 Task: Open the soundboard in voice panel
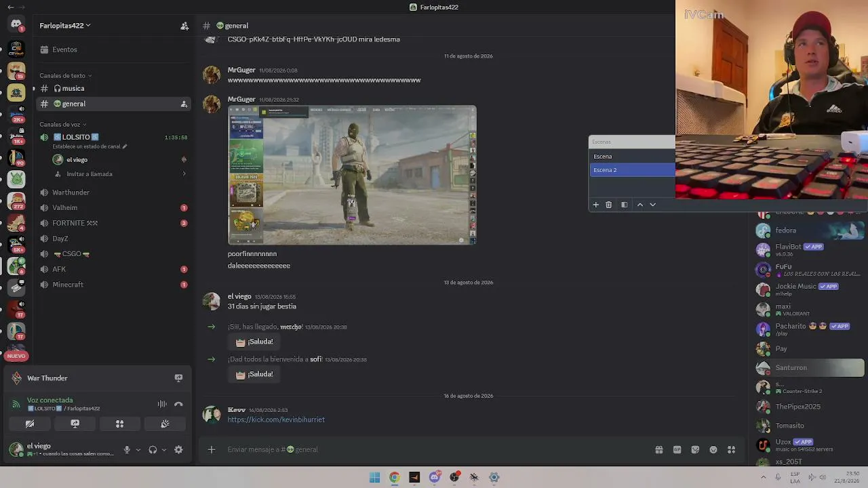pos(165,424)
